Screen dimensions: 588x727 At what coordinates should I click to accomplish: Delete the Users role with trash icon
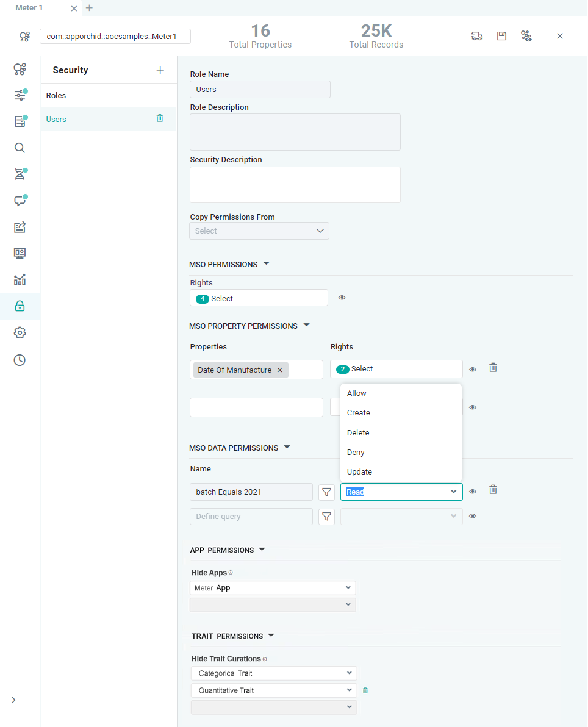160,118
